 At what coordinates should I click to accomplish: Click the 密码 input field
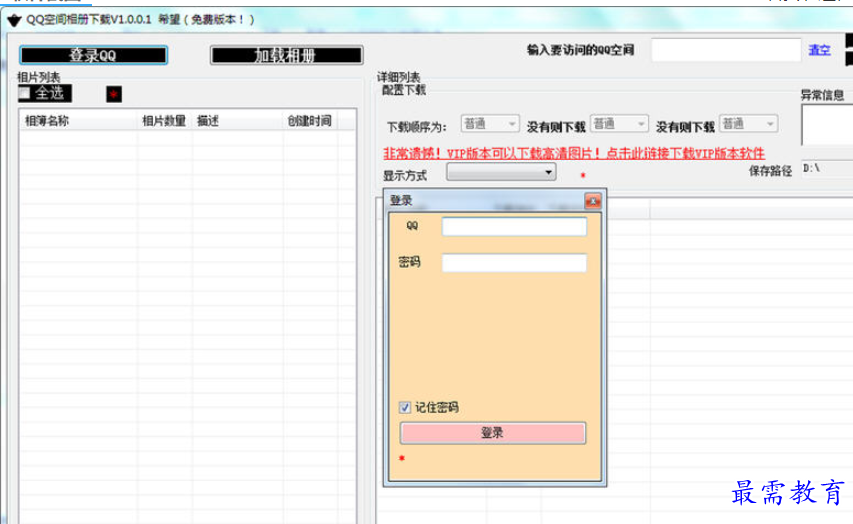coord(514,263)
